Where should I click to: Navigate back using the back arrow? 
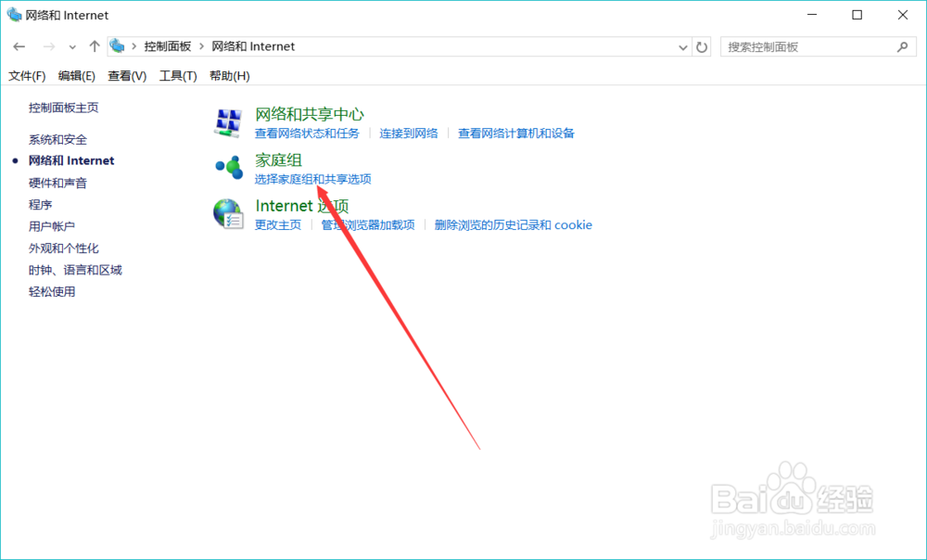tap(19, 45)
